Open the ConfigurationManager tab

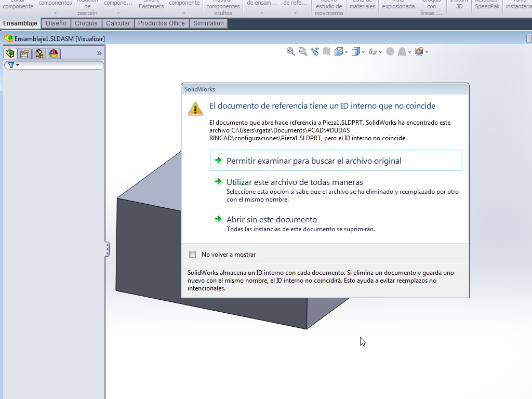coord(39,54)
